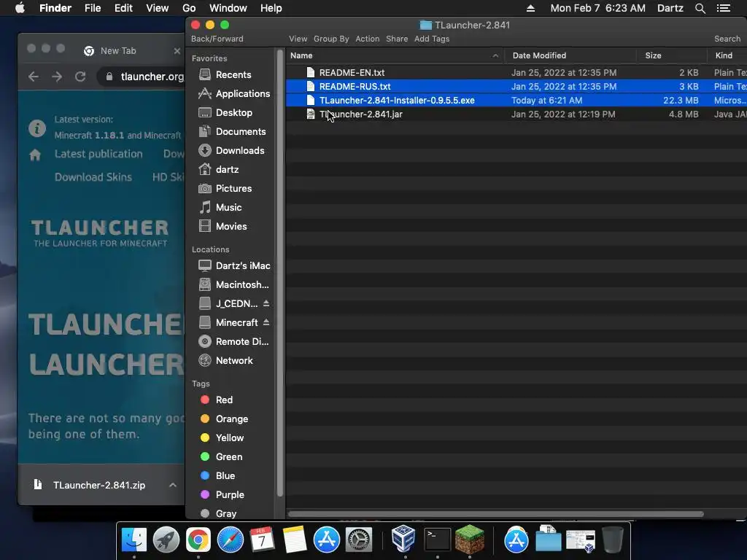This screenshot has width=747, height=560.
Task: Eject the Minecraft volume
Action: coord(266,322)
